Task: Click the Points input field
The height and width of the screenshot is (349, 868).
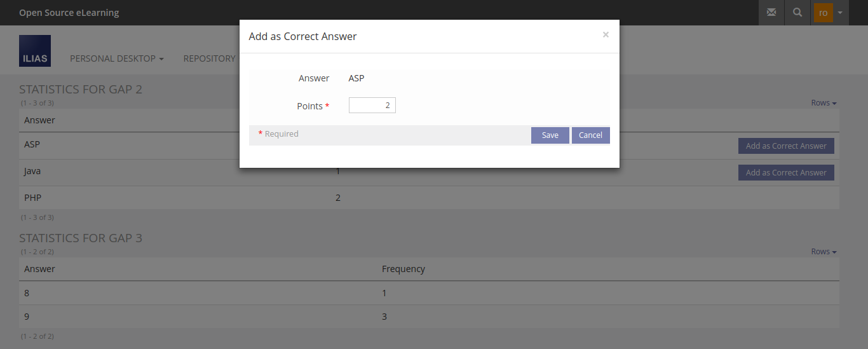Action: click(x=372, y=106)
